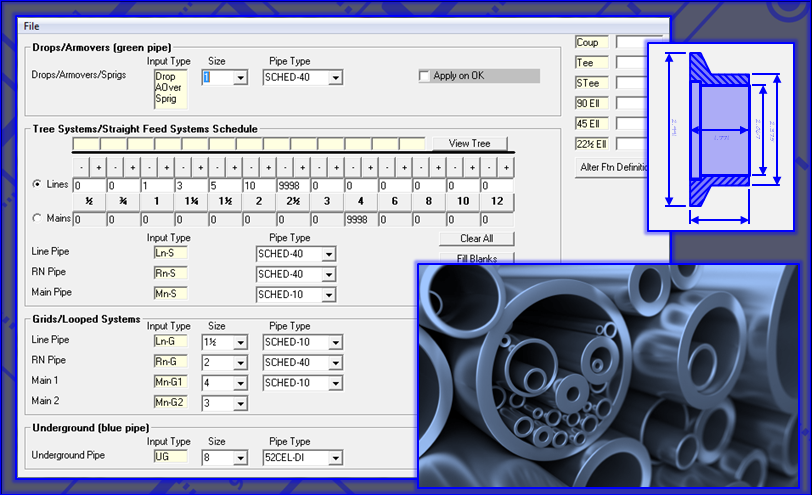The height and width of the screenshot is (495, 812).
Task: Click the plus button above the ½ column
Action: pos(98,167)
